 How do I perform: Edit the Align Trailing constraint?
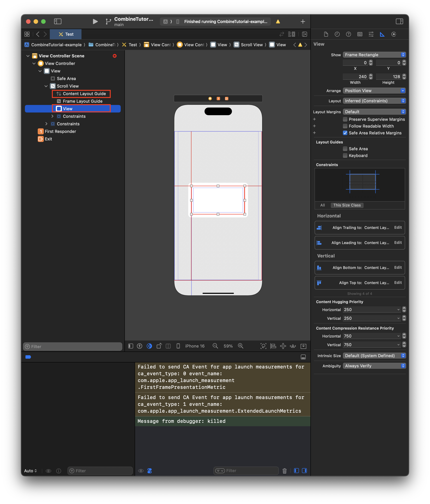point(398,227)
